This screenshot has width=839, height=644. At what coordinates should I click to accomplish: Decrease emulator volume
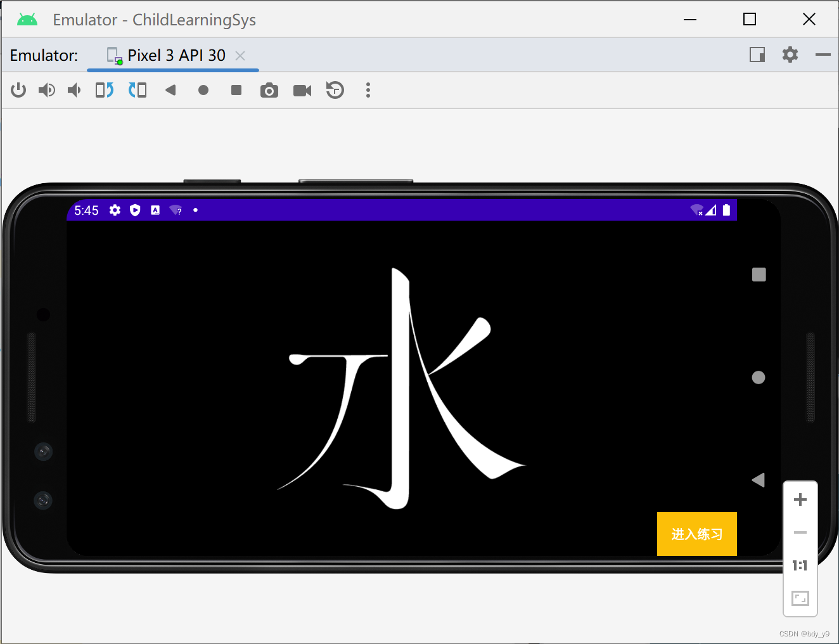tap(74, 90)
